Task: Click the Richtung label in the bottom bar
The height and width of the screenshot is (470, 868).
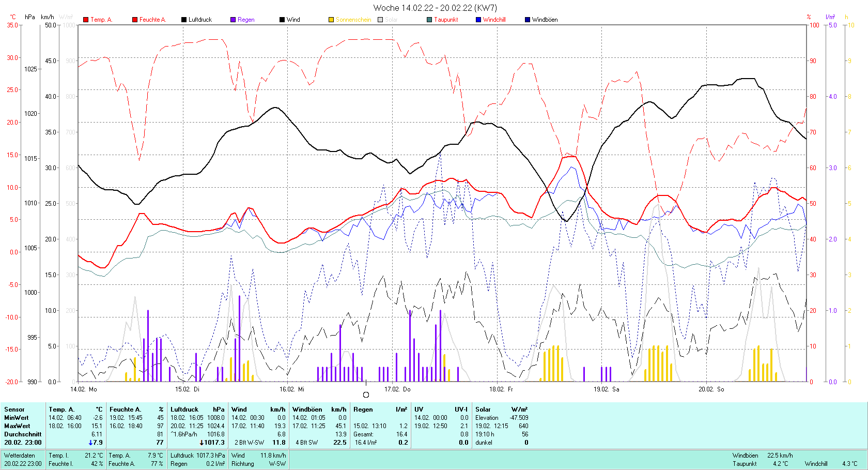Action: pyautogui.click(x=243, y=464)
